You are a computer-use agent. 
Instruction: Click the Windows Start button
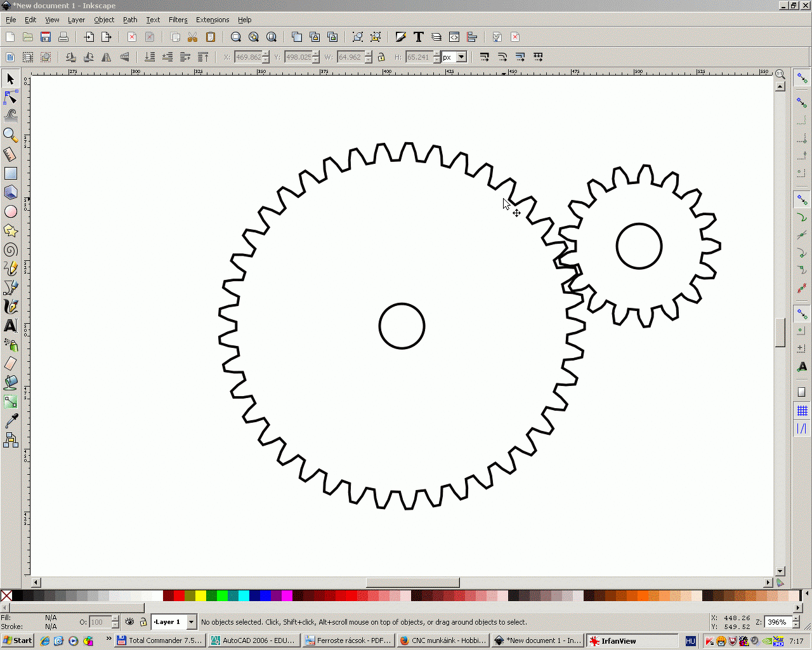[x=18, y=640]
